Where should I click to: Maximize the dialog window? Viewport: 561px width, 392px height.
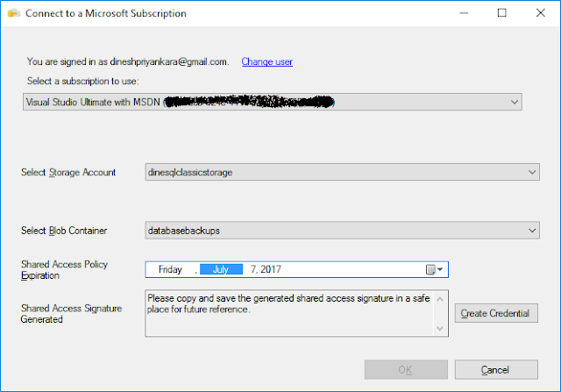(501, 14)
